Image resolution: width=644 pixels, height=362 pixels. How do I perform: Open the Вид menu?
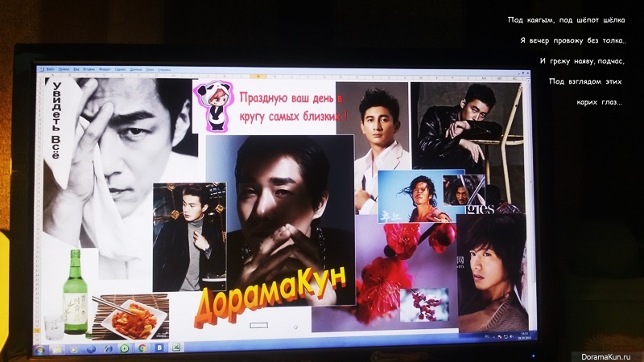[x=76, y=69]
